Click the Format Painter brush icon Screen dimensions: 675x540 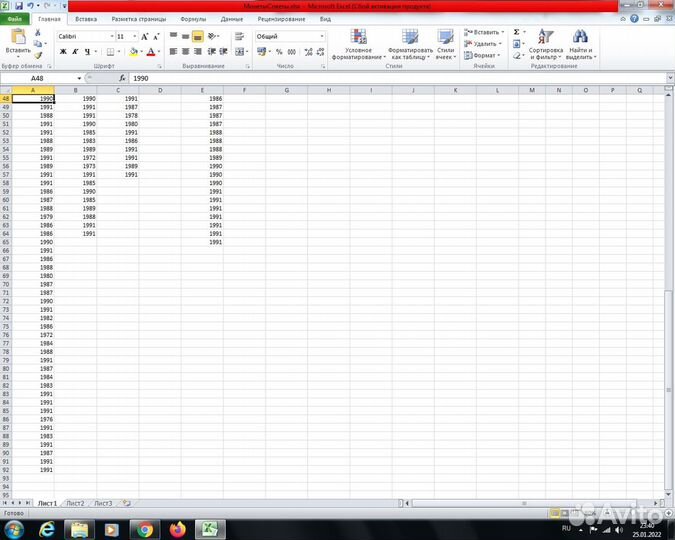click(38, 57)
